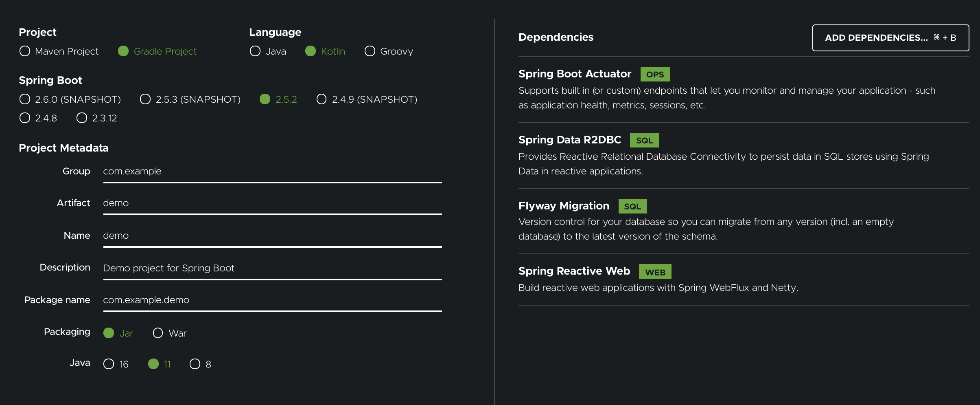
Task: Click the Flyway Migration dependency entry
Action: click(564, 206)
